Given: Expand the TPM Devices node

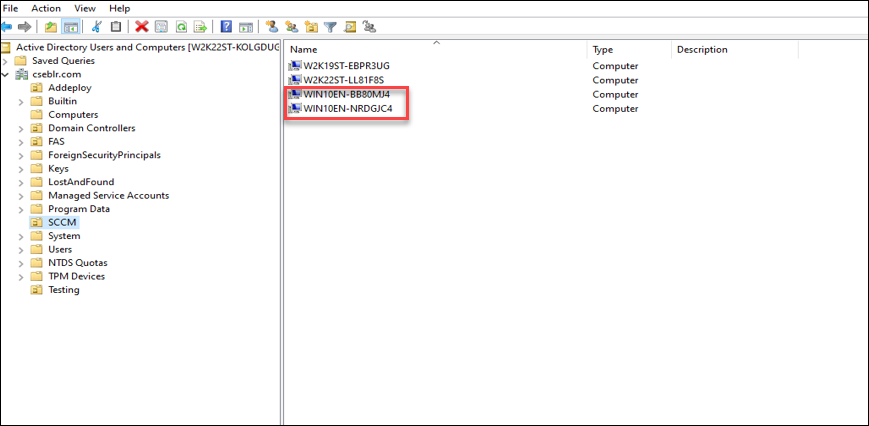Looking at the screenshot, I should coord(21,276).
